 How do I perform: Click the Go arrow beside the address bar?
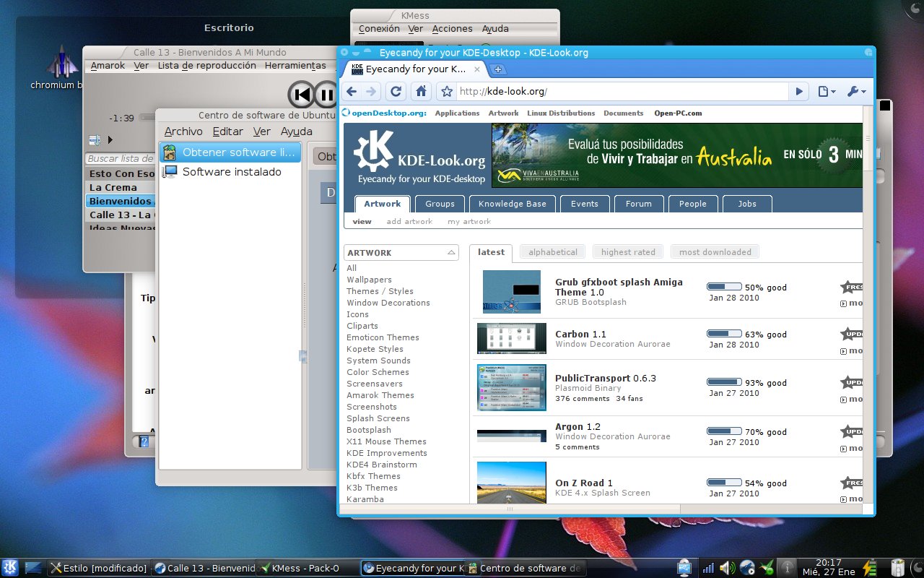click(799, 91)
